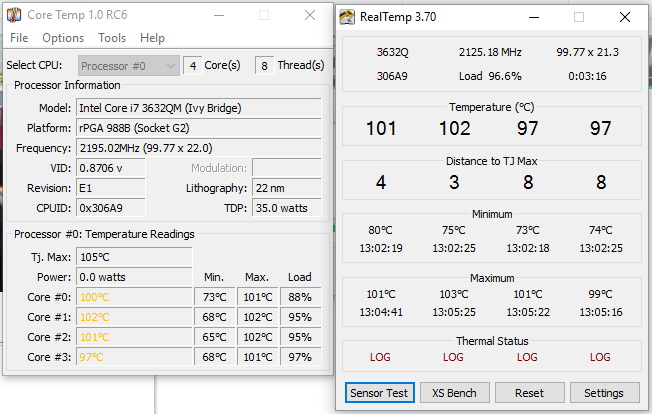This screenshot has width=652, height=414.
Task: Click the Tj. Max value 105°C
Action: (134, 257)
